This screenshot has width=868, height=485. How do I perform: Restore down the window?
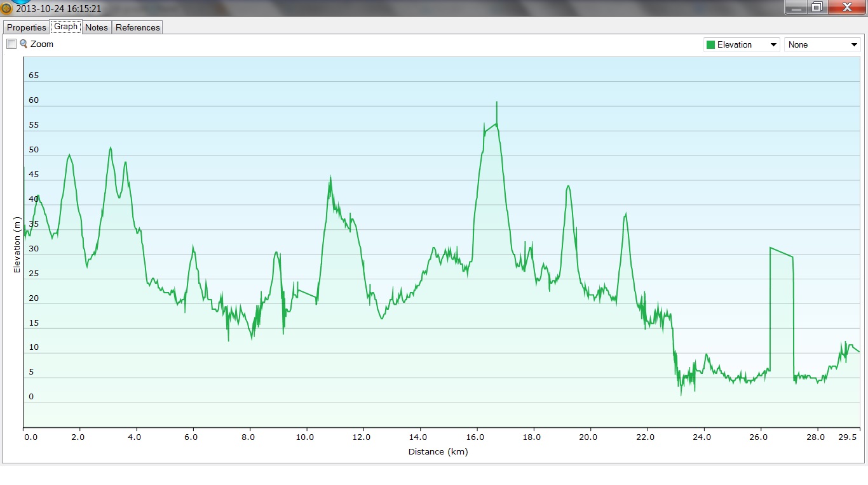(817, 7)
